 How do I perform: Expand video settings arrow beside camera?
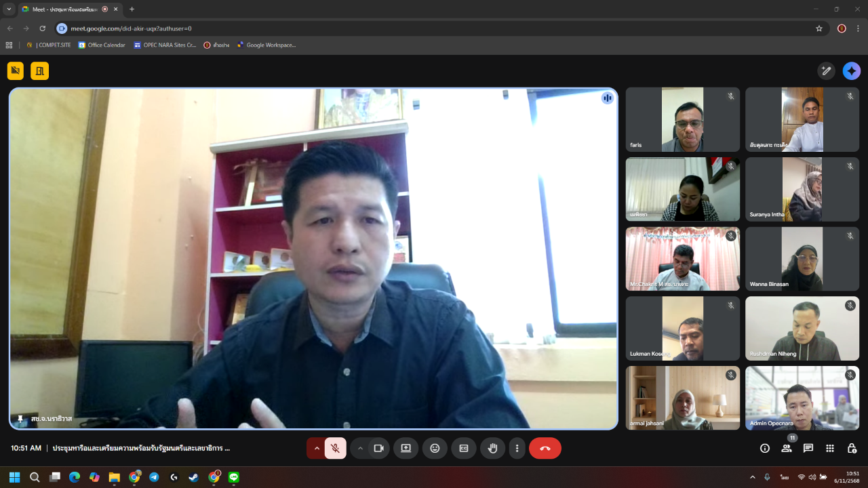pos(359,448)
